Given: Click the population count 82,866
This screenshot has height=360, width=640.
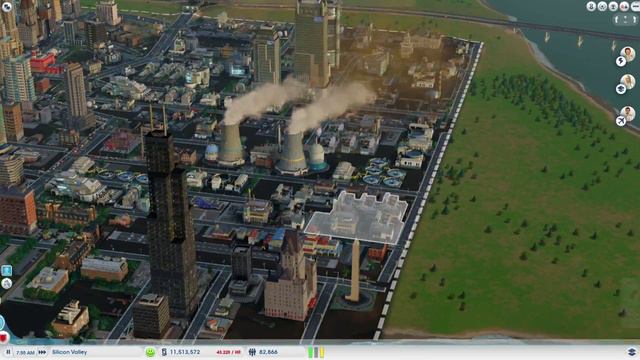Looking at the screenshot, I should (268, 352).
